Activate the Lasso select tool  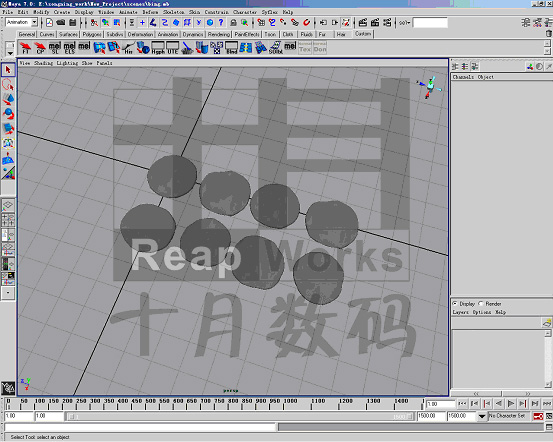pos(8,85)
